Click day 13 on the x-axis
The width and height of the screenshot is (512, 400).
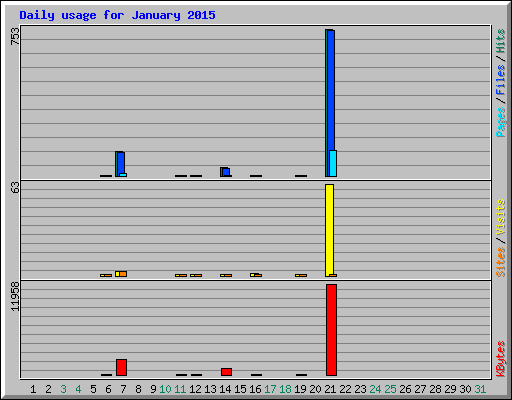(x=210, y=389)
